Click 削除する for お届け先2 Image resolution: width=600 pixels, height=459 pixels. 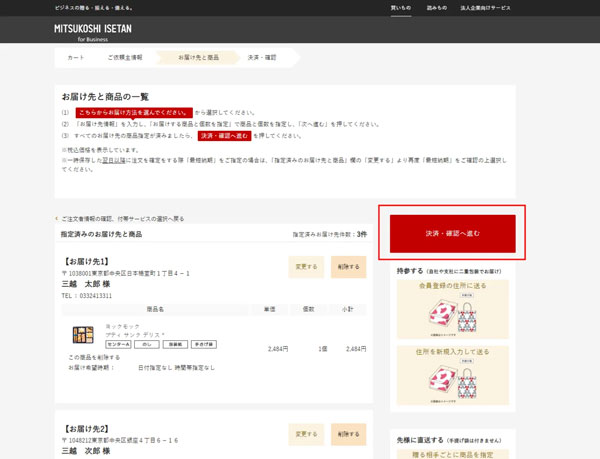click(x=348, y=434)
